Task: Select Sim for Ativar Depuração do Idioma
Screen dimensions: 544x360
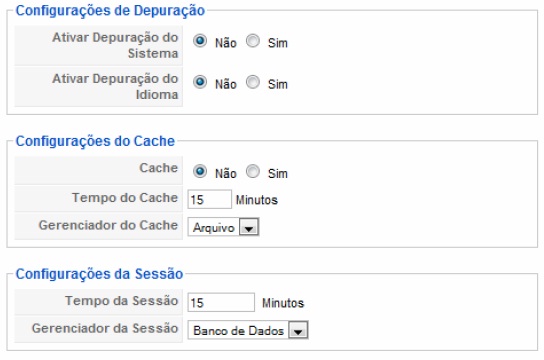Action: [x=253, y=82]
